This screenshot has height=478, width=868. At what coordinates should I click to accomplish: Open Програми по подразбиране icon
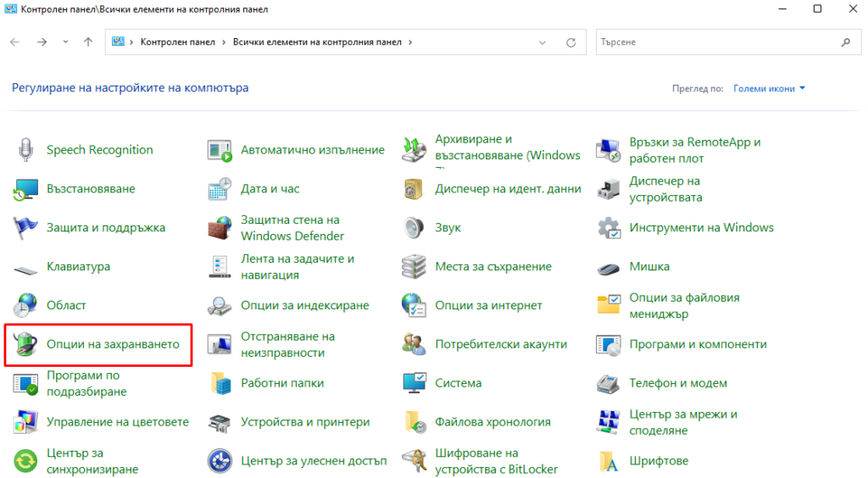pyautogui.click(x=25, y=383)
